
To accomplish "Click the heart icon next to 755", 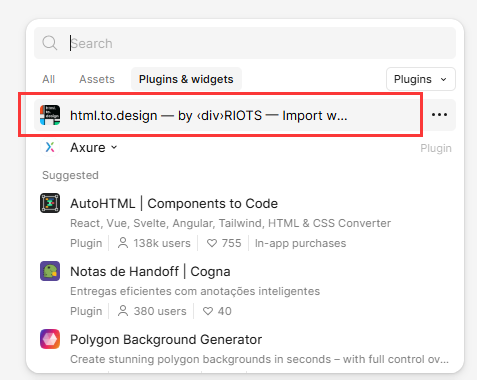I will pyautogui.click(x=212, y=243).
